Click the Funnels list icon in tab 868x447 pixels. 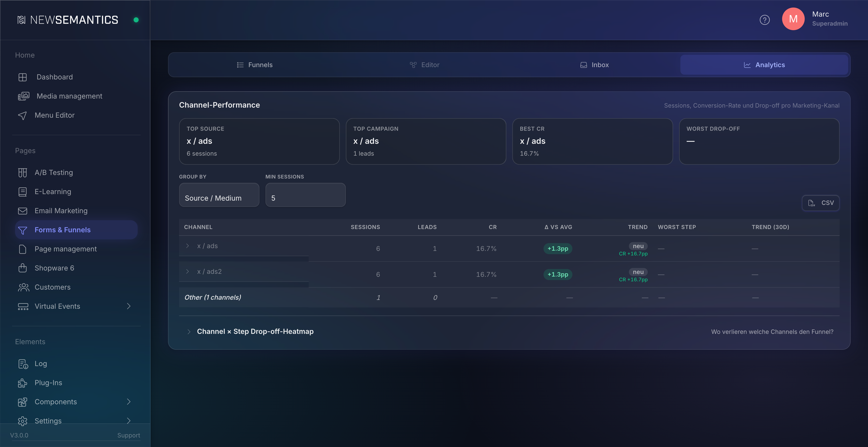tap(240, 65)
